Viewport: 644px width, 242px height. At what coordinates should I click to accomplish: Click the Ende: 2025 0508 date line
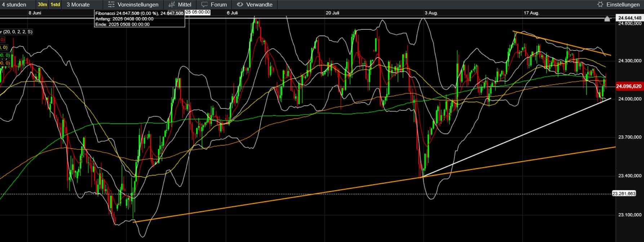(x=123, y=24)
